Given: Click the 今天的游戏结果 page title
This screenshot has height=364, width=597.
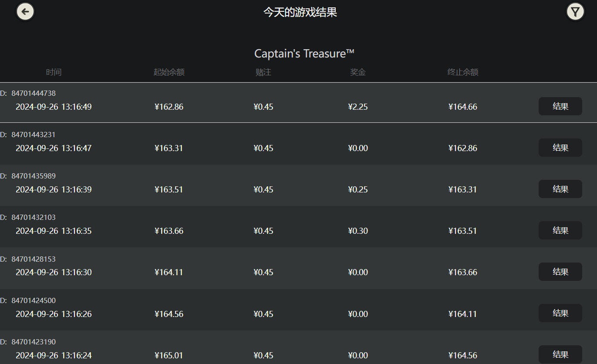Looking at the screenshot, I should click(x=300, y=12).
